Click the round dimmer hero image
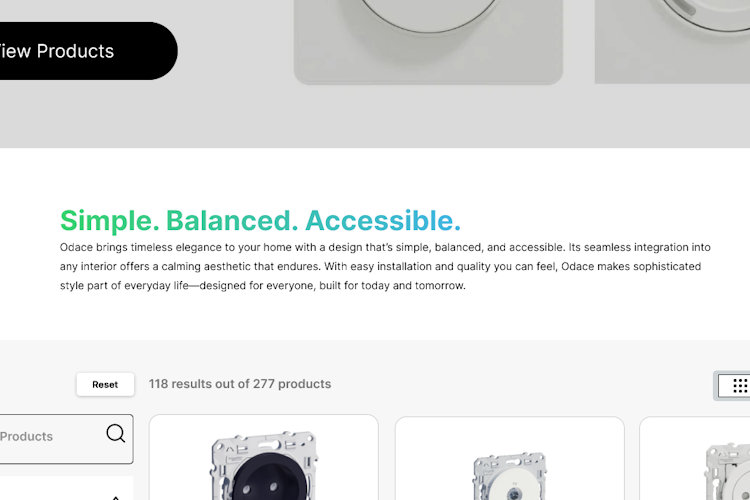 click(428, 40)
